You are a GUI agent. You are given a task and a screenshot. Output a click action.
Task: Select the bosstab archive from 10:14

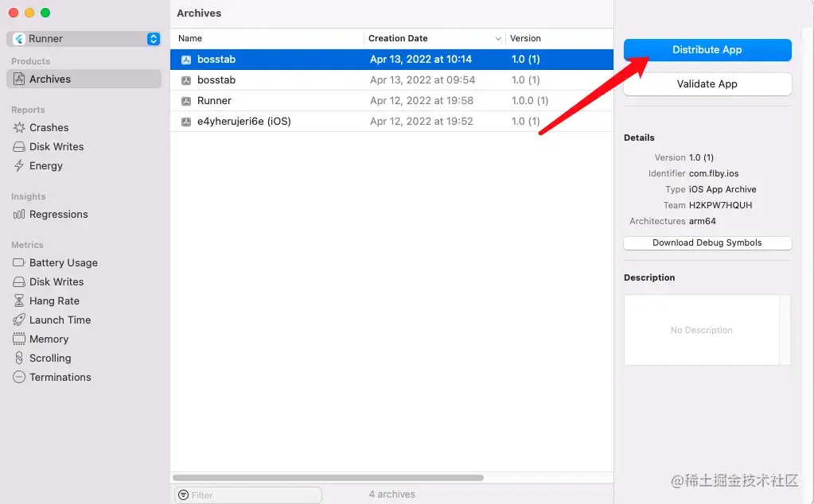point(391,59)
